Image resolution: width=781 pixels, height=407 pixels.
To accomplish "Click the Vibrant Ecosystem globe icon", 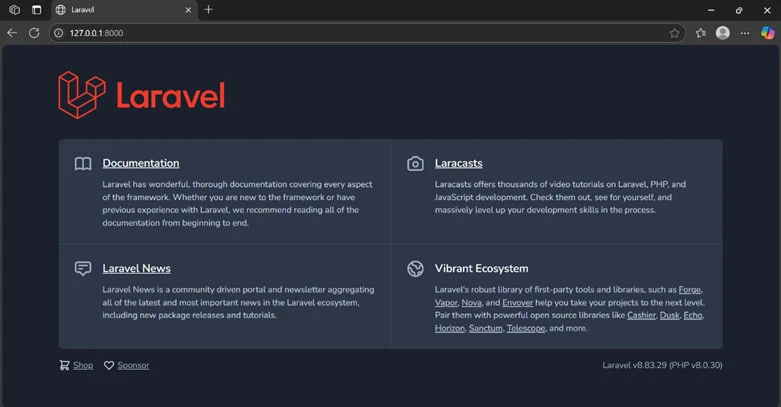I will 415,269.
